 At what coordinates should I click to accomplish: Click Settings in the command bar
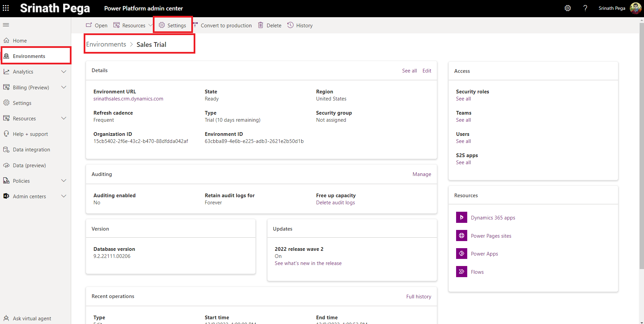173,25
